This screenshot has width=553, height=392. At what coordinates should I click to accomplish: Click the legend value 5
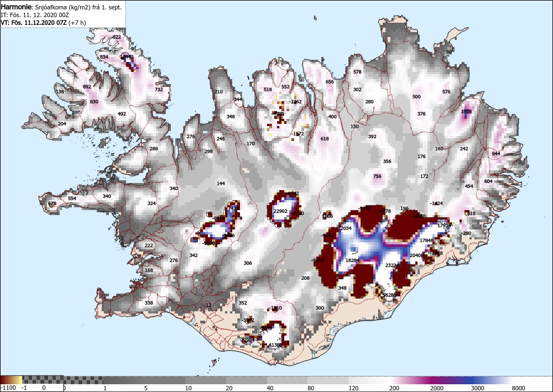(145, 388)
